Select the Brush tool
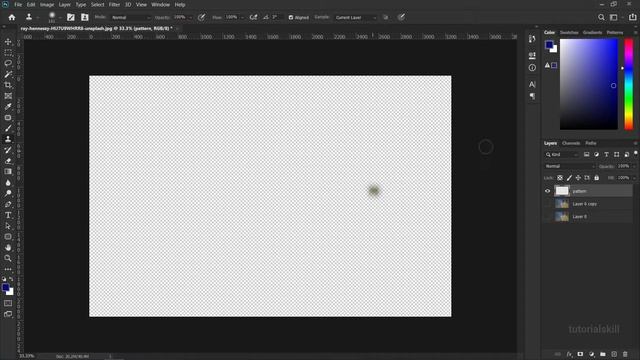 click(8, 128)
